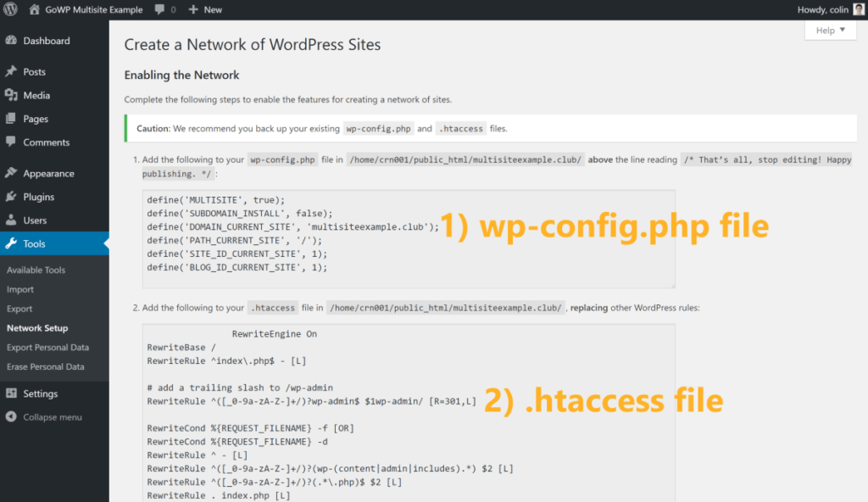Open the Users menu
The height and width of the screenshot is (502, 868).
pos(35,220)
